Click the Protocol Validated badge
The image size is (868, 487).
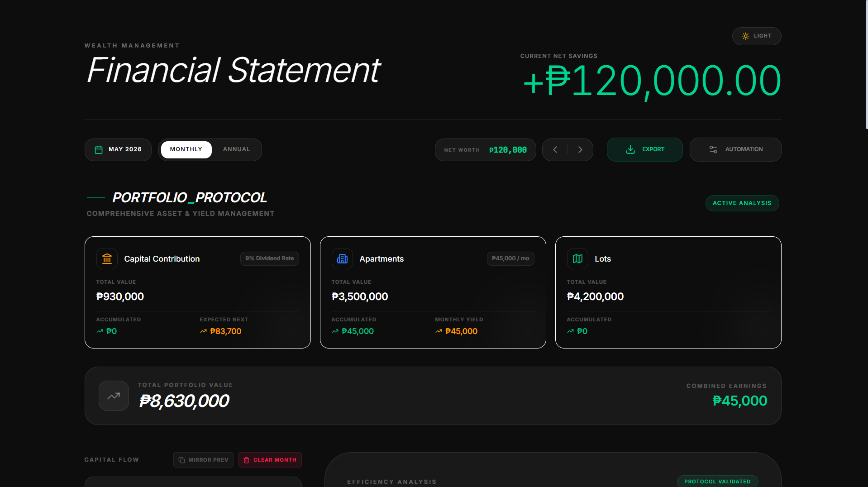pos(717,482)
